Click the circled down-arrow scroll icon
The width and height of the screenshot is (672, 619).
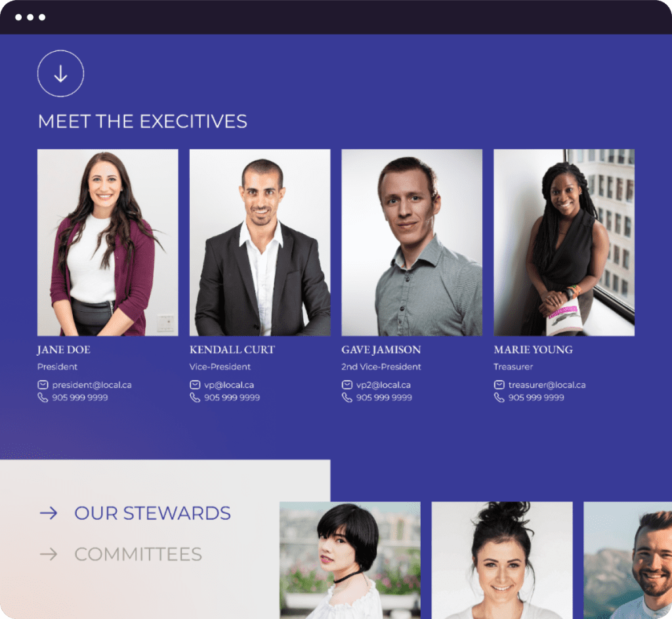(x=60, y=74)
